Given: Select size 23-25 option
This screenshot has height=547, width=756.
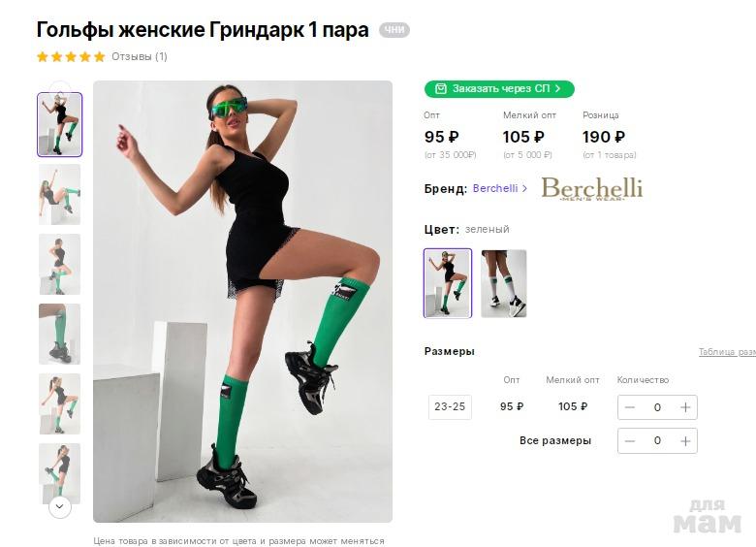Looking at the screenshot, I should point(450,407).
